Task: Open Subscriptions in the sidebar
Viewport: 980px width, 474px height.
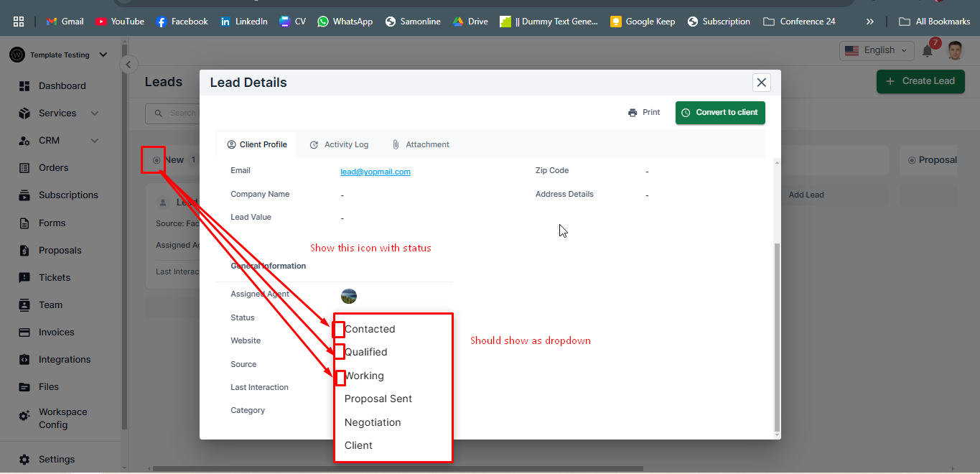Action: click(x=58, y=195)
